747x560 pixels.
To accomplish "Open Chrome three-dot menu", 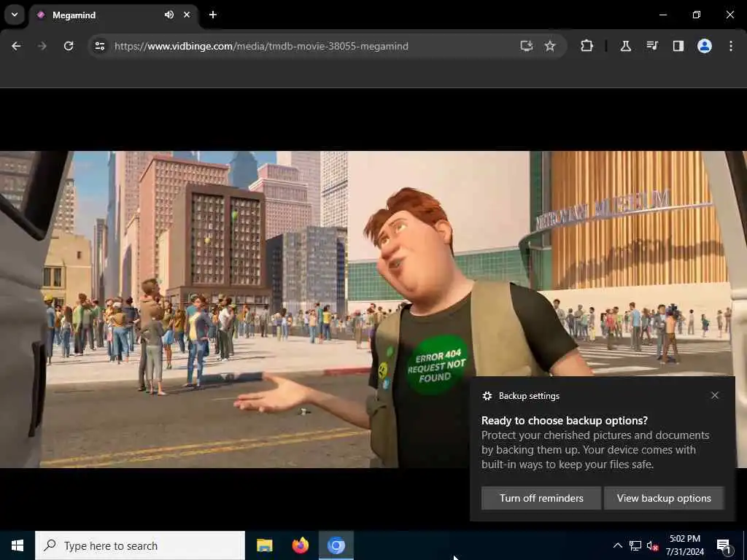I will [731, 46].
